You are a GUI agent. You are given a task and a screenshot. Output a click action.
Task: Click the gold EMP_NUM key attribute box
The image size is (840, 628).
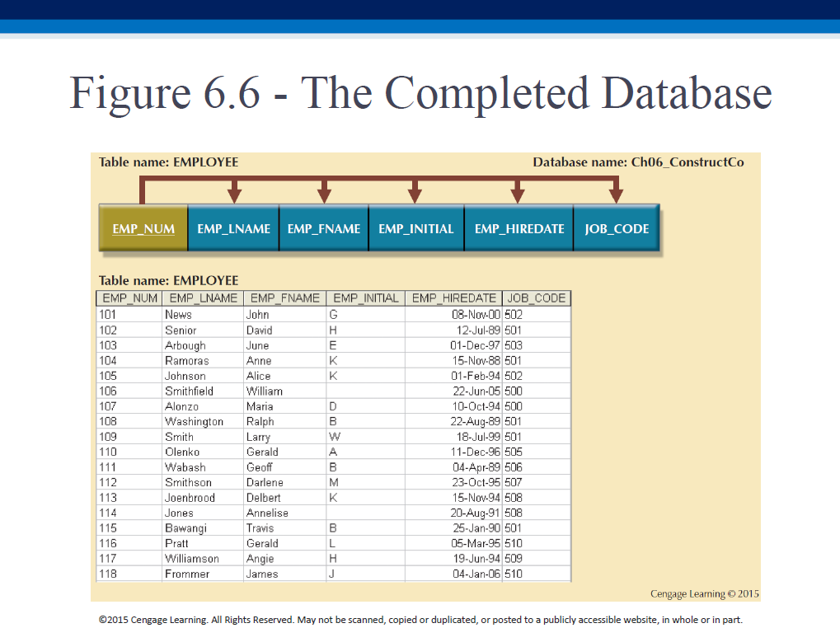click(x=143, y=227)
